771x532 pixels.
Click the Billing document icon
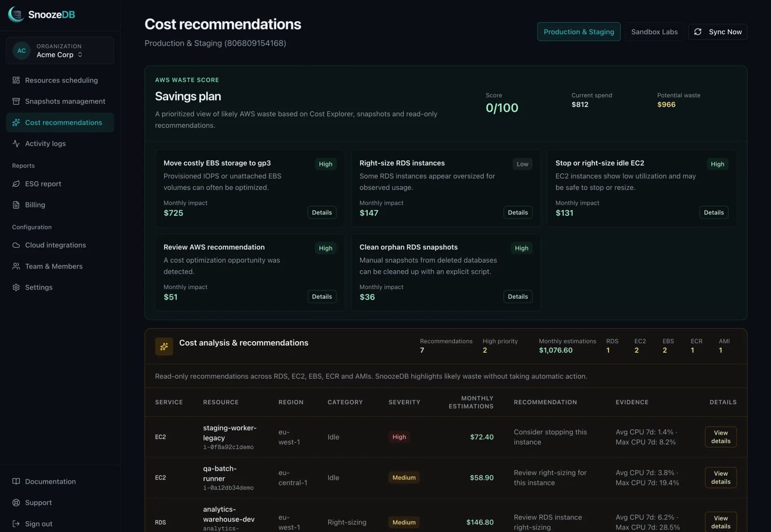[x=16, y=205]
